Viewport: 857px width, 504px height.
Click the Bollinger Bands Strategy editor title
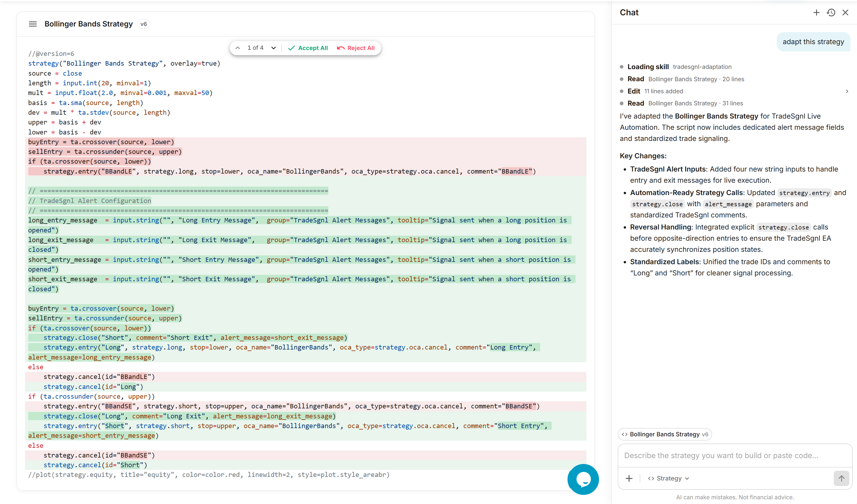(x=89, y=24)
